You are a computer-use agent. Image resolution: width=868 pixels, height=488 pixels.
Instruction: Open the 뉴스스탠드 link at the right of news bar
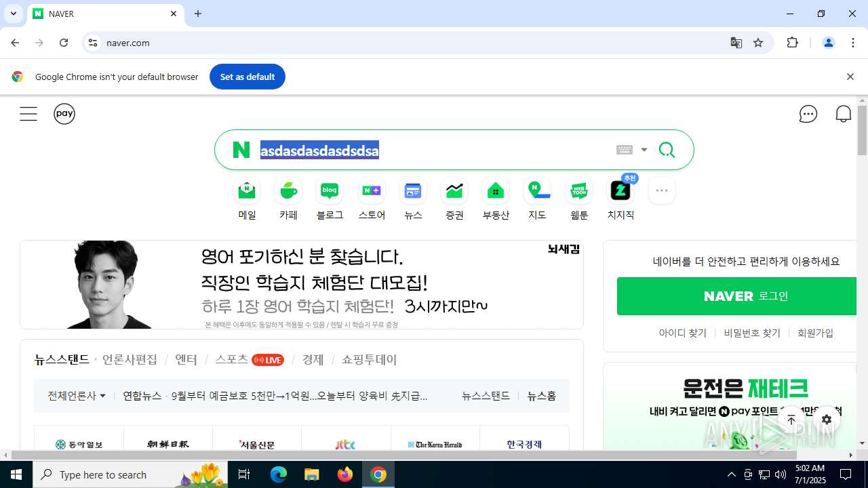[x=486, y=396]
